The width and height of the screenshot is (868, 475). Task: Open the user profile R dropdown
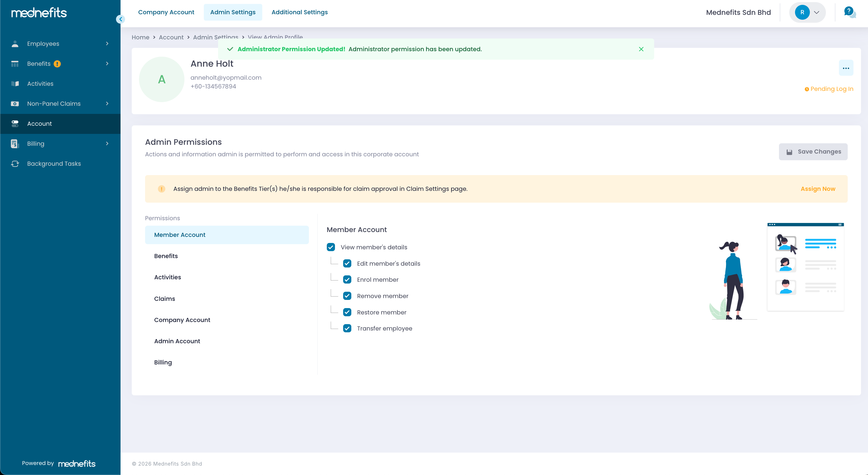(807, 12)
